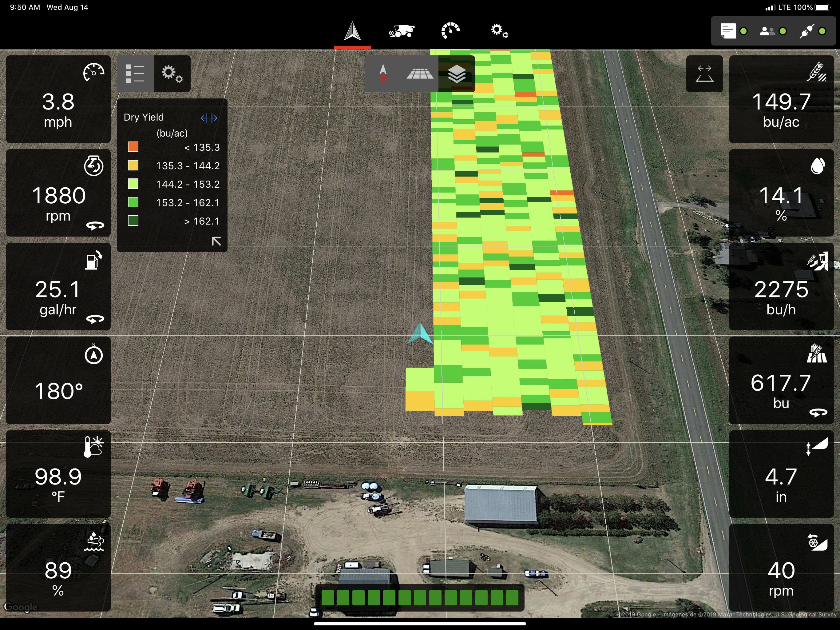Toggle the perspective grid view button

tap(420, 74)
